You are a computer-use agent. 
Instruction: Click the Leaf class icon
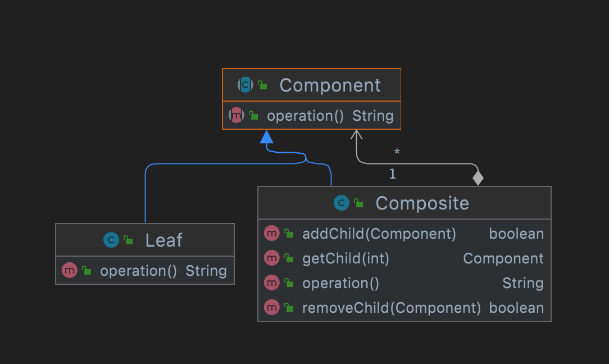(111, 240)
